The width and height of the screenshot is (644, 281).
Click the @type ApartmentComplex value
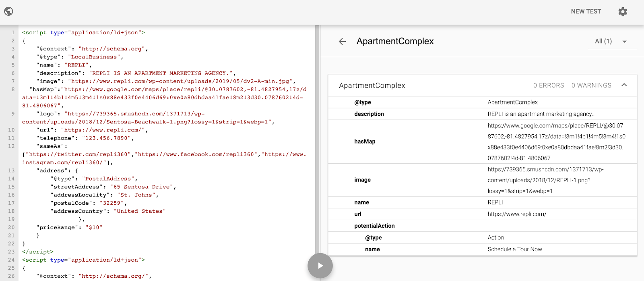pyautogui.click(x=512, y=102)
